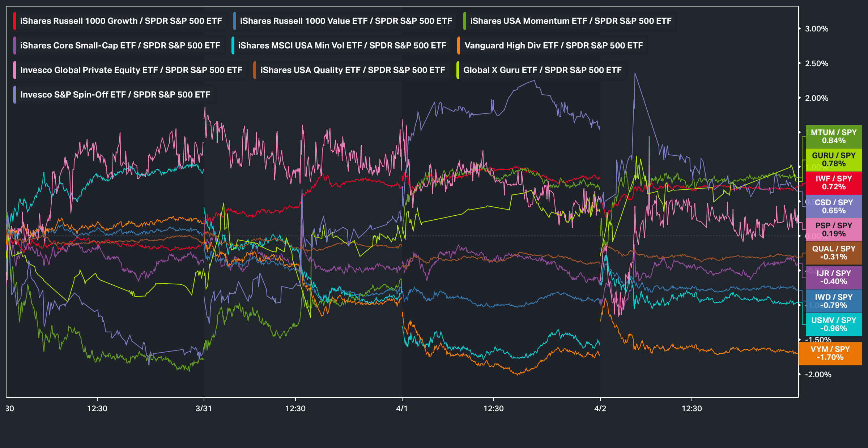868x448 pixels.
Task: Select the iShares Core Small-Cap ETF legend
Action: pyautogui.click(x=120, y=46)
